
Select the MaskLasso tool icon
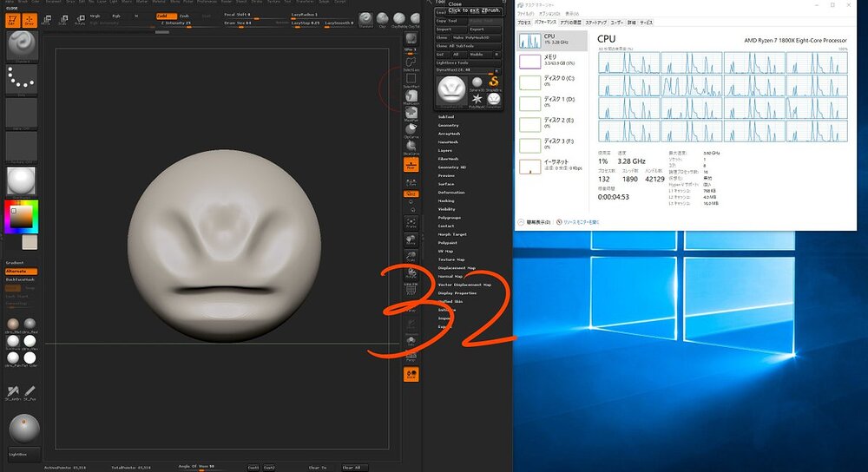click(411, 97)
